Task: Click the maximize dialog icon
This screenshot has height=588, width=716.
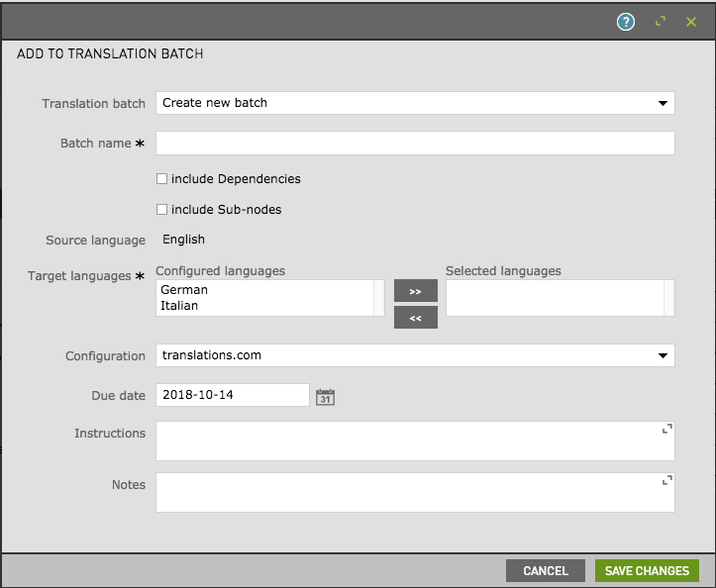Action: click(661, 22)
